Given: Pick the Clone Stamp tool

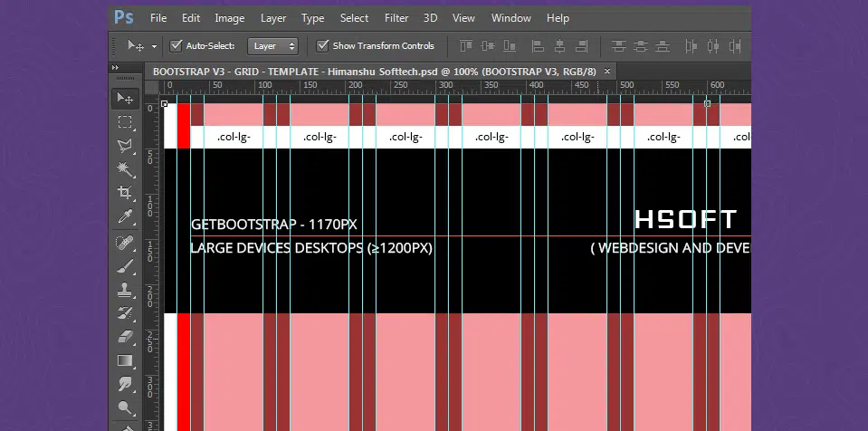Looking at the screenshot, I should (125, 291).
